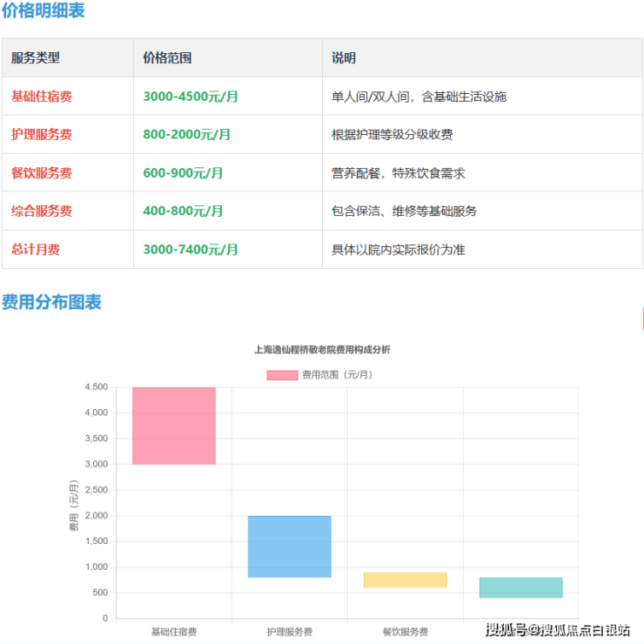Click the 费用分布图表 section heading
The image size is (644, 644).
pyautogui.click(x=51, y=302)
